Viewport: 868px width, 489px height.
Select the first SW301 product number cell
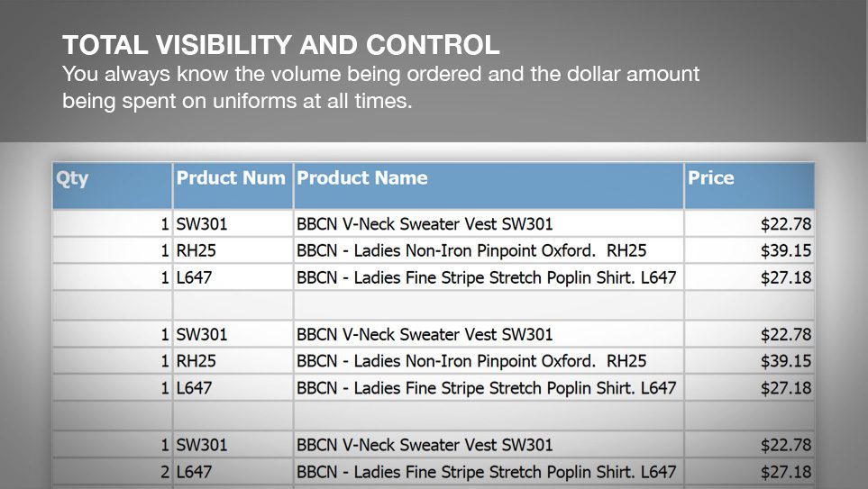click(233, 224)
